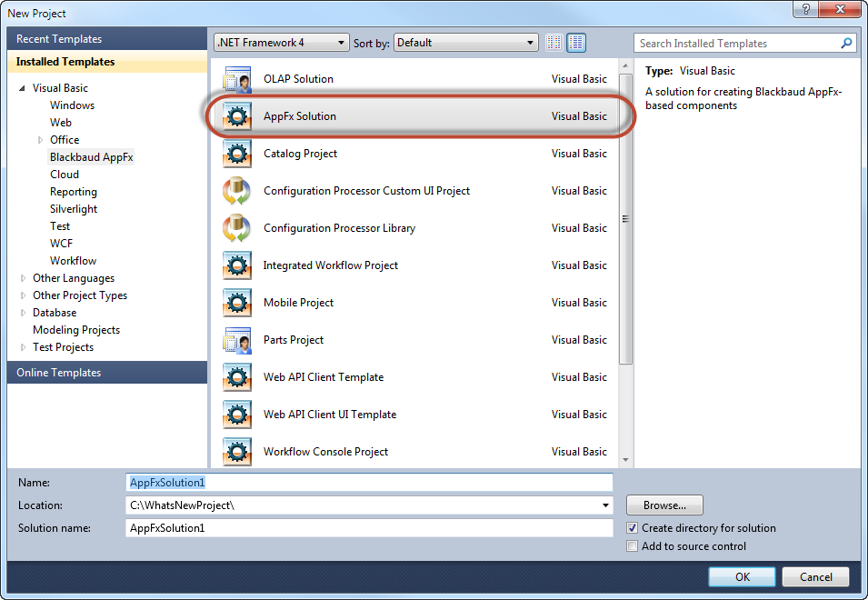Select the Catalog Project template name
Screen dimensions: 868x600
[300, 154]
